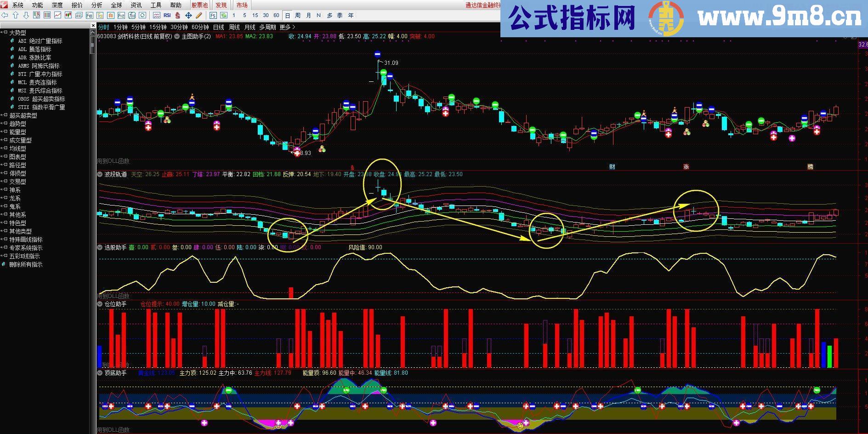This screenshot has width=868, height=434.
Task: Click the green refresh toolbar icon
Action: (x=223, y=15)
